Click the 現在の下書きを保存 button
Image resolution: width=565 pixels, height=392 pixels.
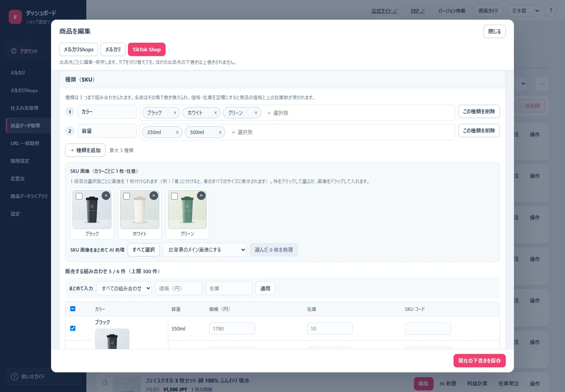[479, 361]
